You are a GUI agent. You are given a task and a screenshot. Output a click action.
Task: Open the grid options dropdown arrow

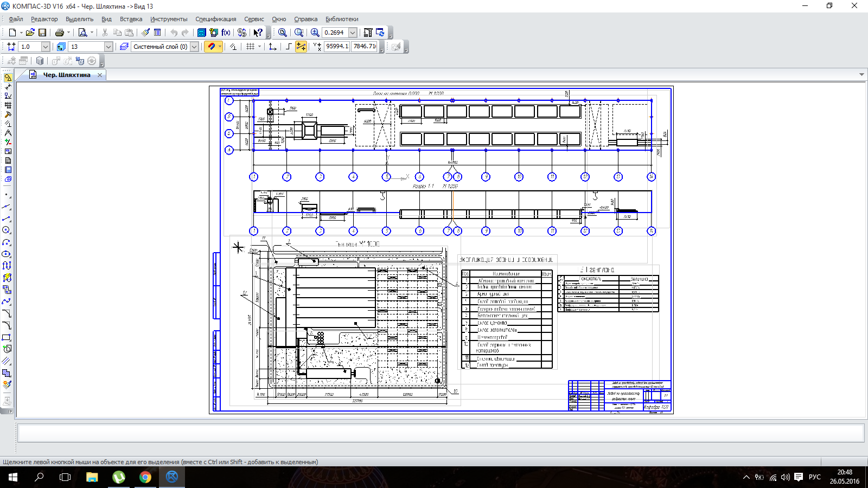click(x=259, y=47)
